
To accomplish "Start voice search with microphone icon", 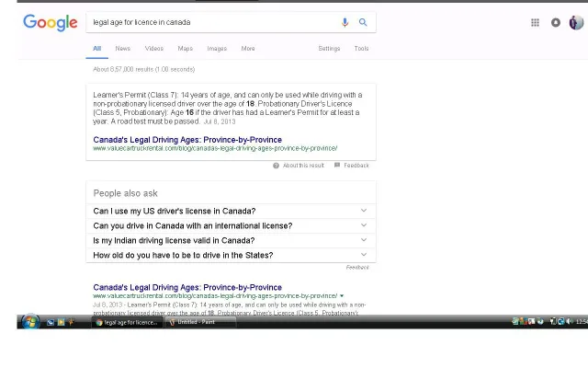I will (345, 22).
